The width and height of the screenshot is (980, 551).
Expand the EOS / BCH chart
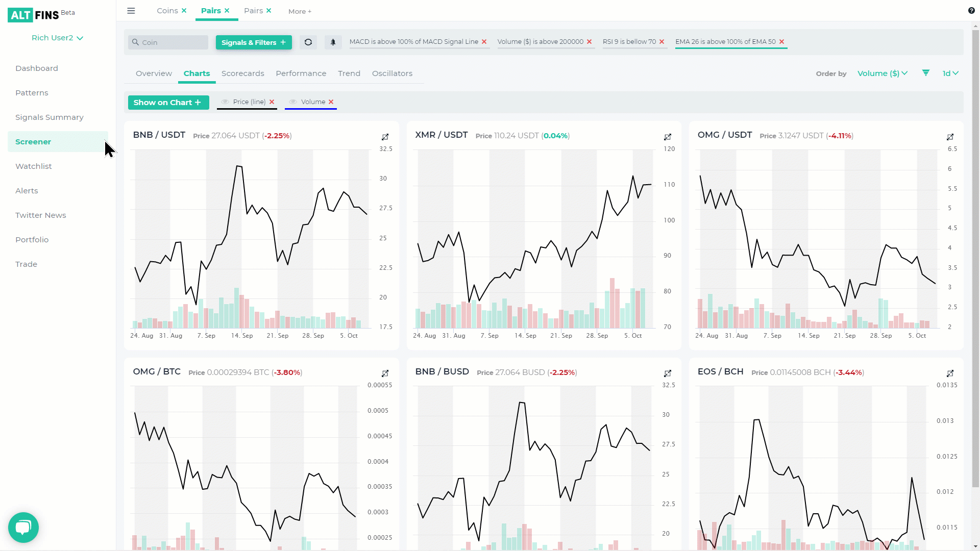tap(950, 373)
